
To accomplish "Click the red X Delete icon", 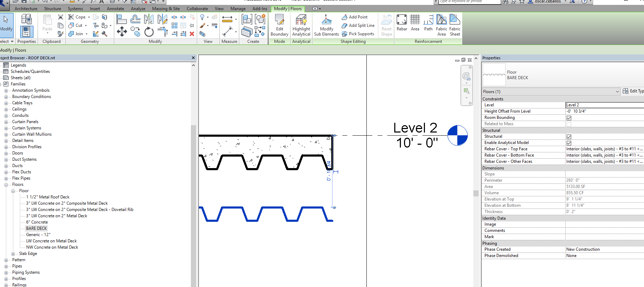I will (192, 34).
